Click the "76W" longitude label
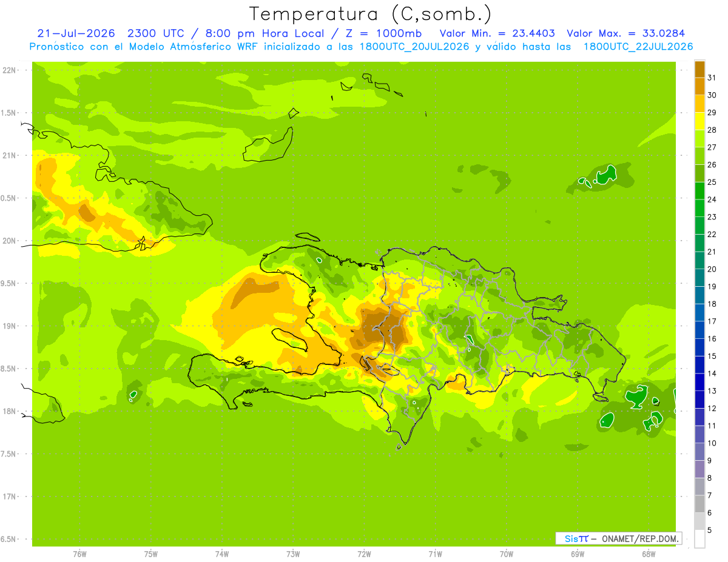Image resolution: width=728 pixels, height=562 pixels. (x=79, y=554)
